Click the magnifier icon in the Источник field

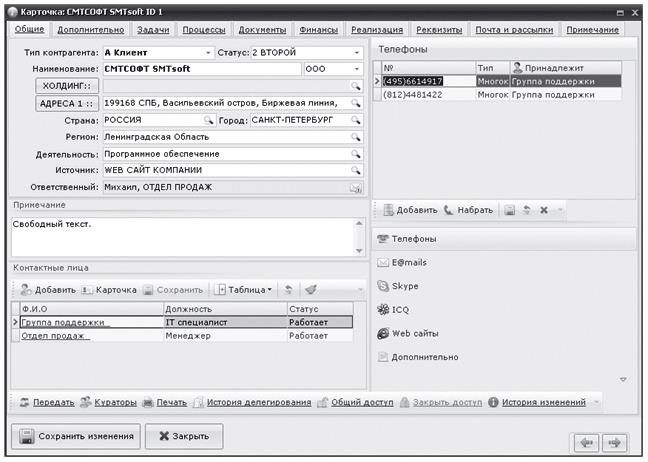pos(354,170)
